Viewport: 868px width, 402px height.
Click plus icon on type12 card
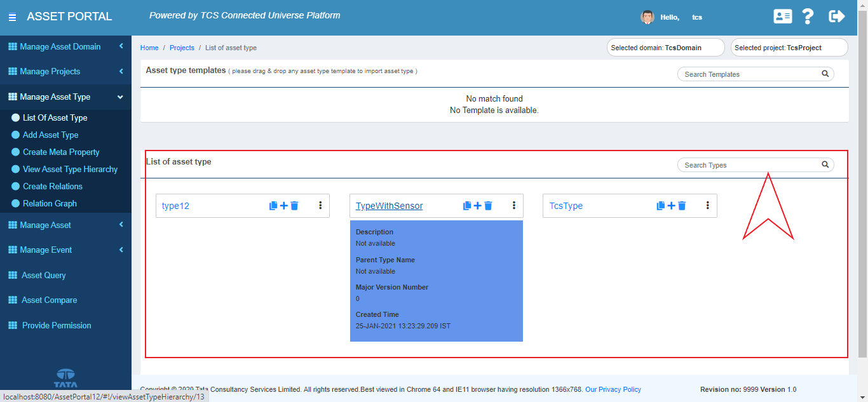coord(284,206)
